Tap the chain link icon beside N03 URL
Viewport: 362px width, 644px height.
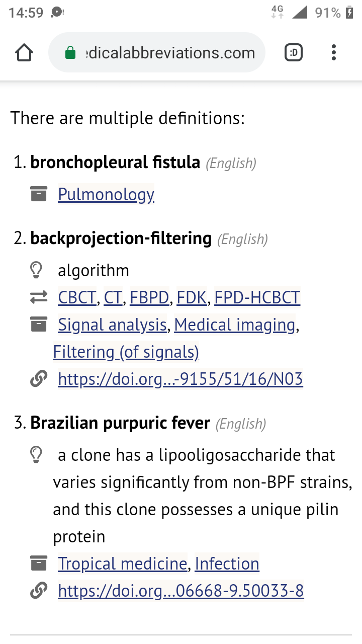[x=39, y=379]
